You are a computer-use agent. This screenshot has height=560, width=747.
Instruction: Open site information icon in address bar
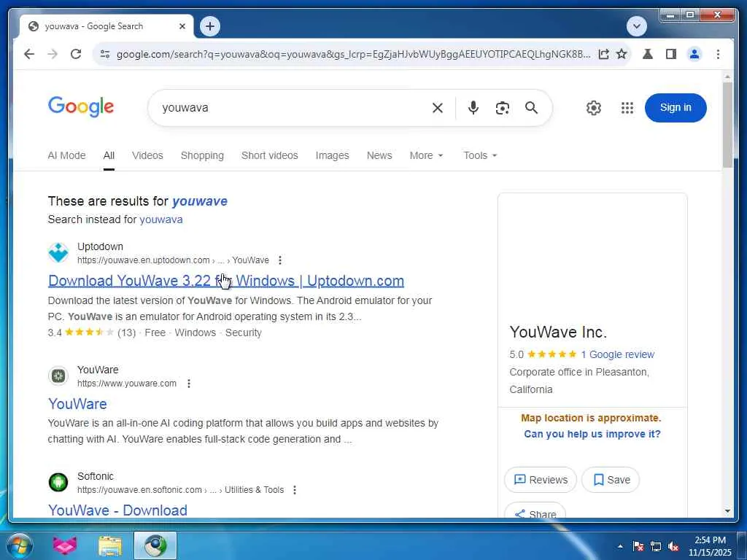pyautogui.click(x=105, y=54)
